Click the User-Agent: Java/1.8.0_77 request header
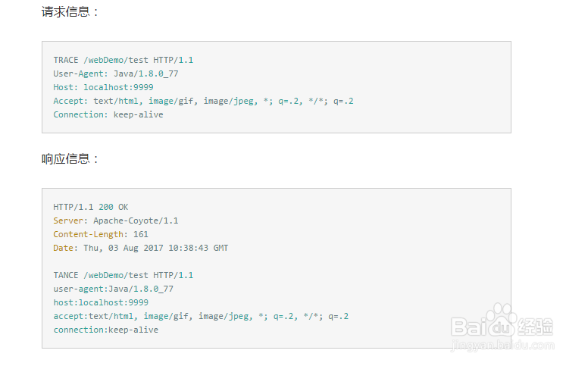Screen dimensions: 588x366 (115, 74)
